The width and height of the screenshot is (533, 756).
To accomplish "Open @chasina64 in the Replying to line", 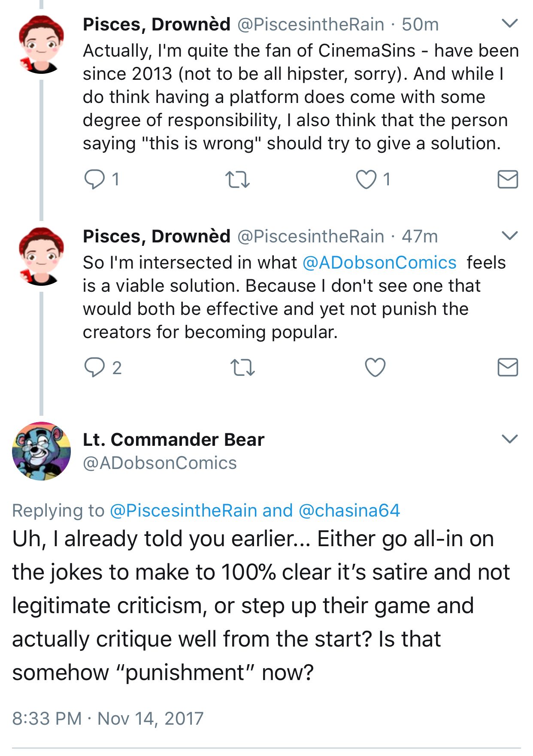I will [x=349, y=511].
